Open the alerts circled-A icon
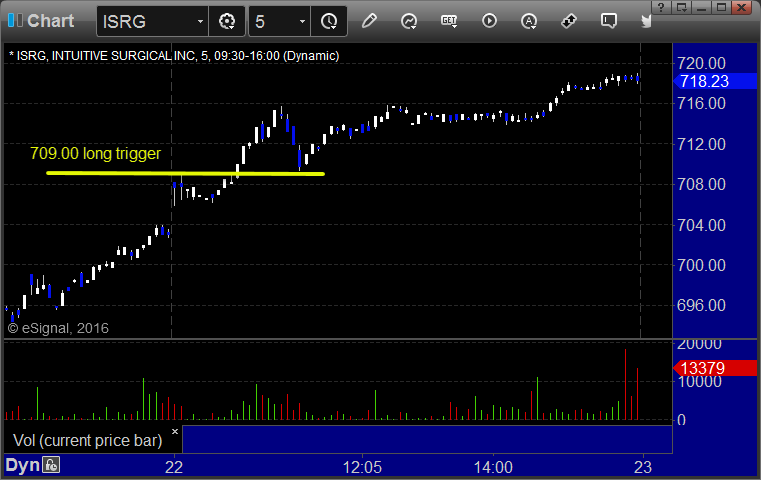 click(x=529, y=21)
